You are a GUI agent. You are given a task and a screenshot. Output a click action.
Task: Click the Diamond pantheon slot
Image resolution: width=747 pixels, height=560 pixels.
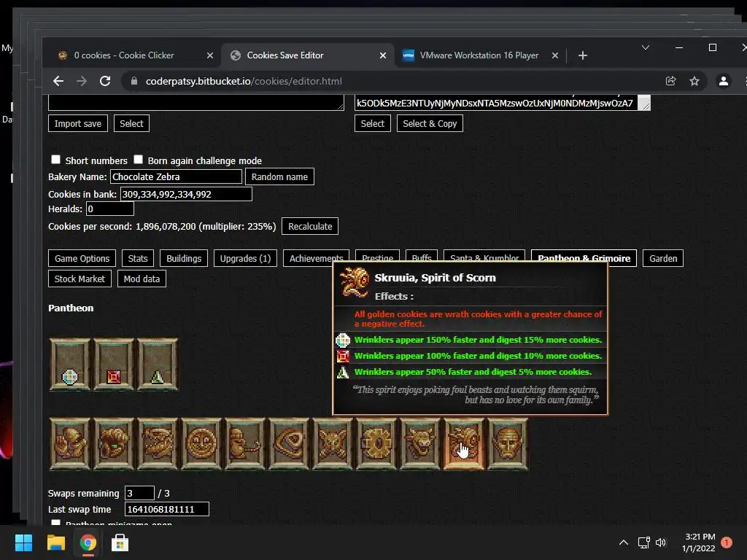click(x=69, y=365)
